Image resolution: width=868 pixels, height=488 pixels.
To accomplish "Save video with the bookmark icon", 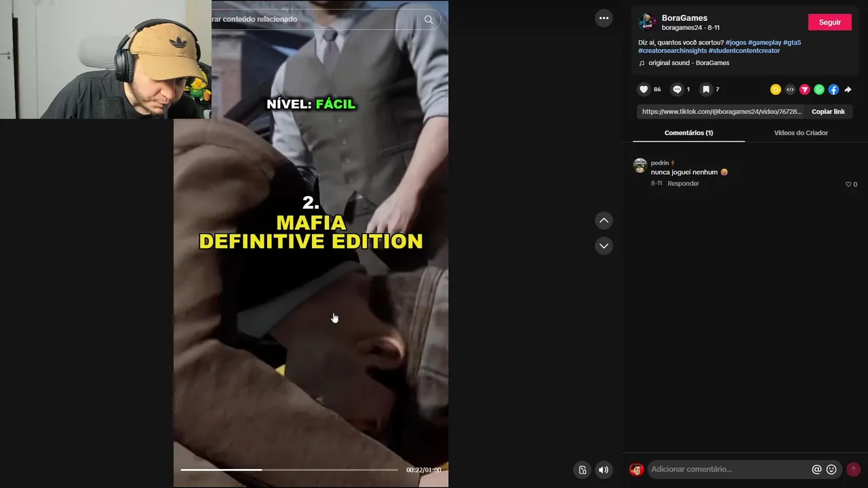I will (706, 89).
